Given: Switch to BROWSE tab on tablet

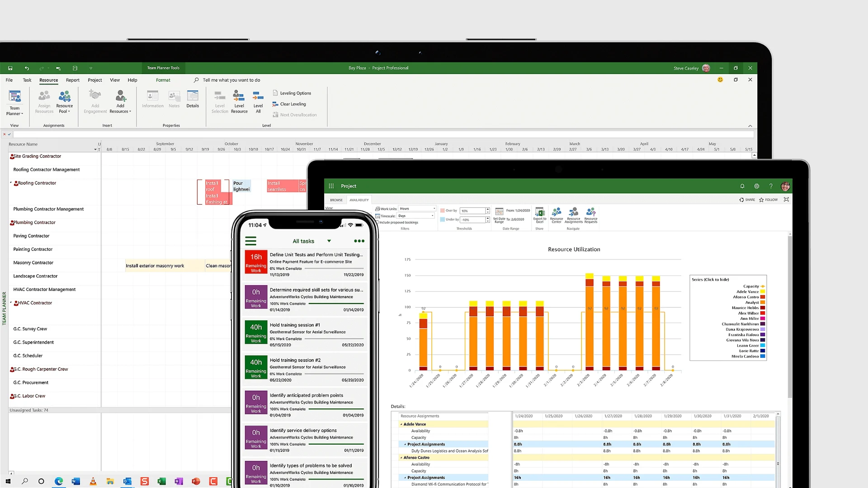Looking at the screenshot, I should coord(336,200).
